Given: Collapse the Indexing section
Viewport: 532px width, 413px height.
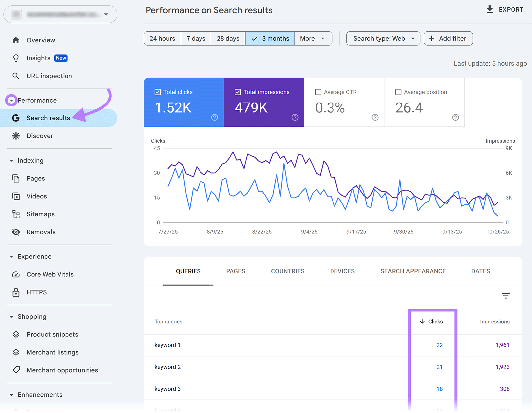Looking at the screenshot, I should click(12, 160).
